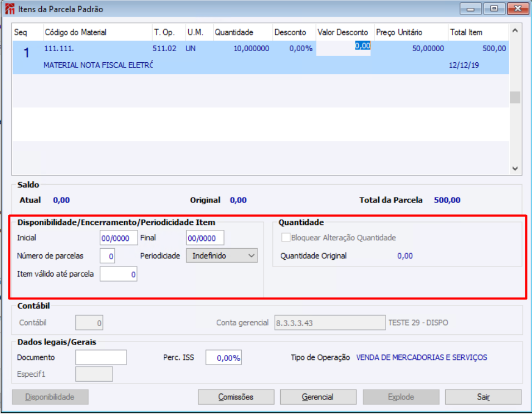Screen dimensions: 532x414
Task: Click quantity cell 10,000000
Action: 251,49
